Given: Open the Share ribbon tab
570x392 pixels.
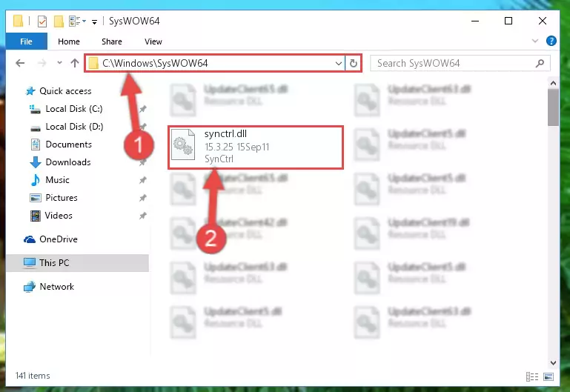Looking at the screenshot, I should click(x=112, y=41).
